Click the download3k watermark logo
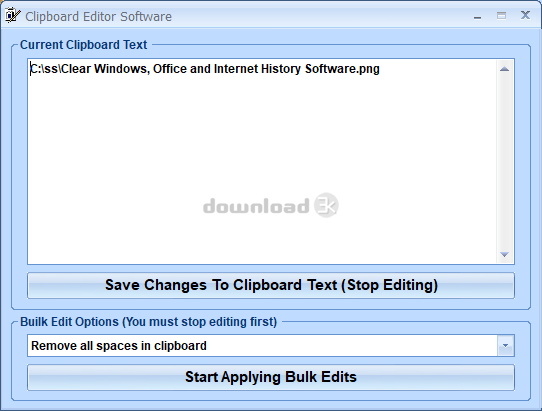542x411 pixels. (x=271, y=205)
